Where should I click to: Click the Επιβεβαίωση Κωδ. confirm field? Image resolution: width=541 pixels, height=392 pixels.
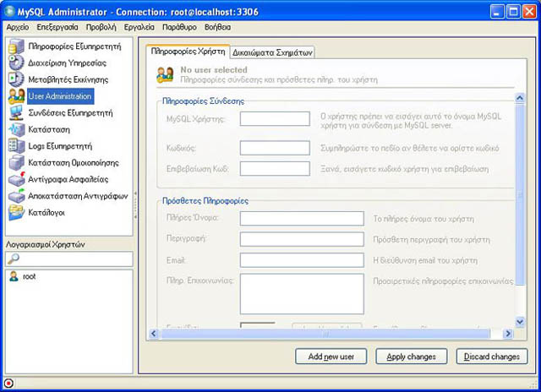(x=275, y=169)
